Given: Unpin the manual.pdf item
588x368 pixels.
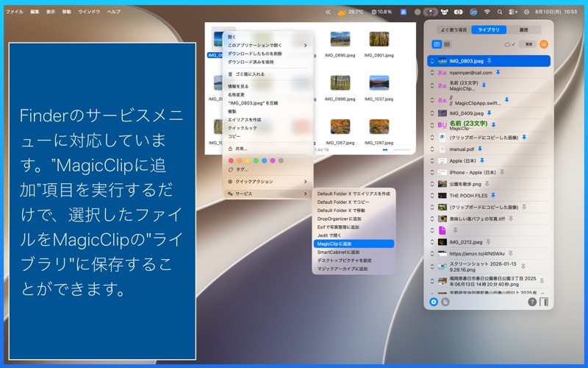Looking at the screenshot, I should (480, 149).
